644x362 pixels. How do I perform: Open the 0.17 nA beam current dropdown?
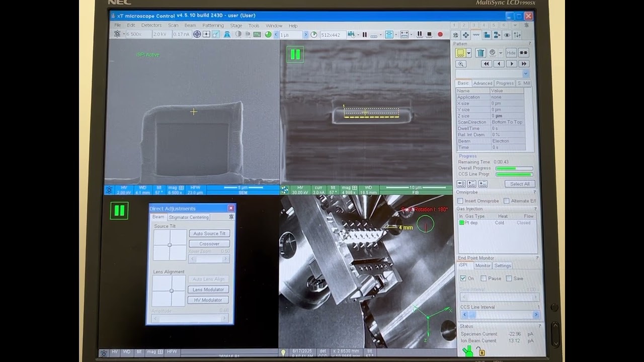click(x=182, y=34)
